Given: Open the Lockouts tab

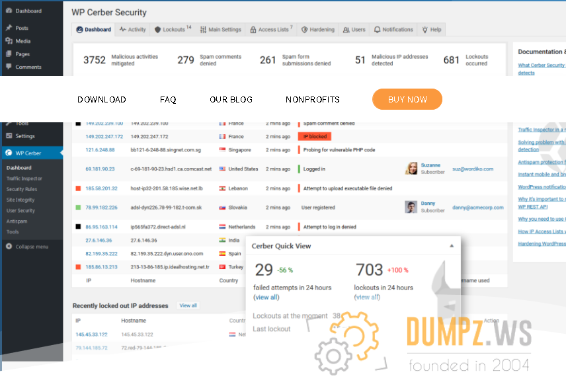Looking at the screenshot, I should pos(172,30).
